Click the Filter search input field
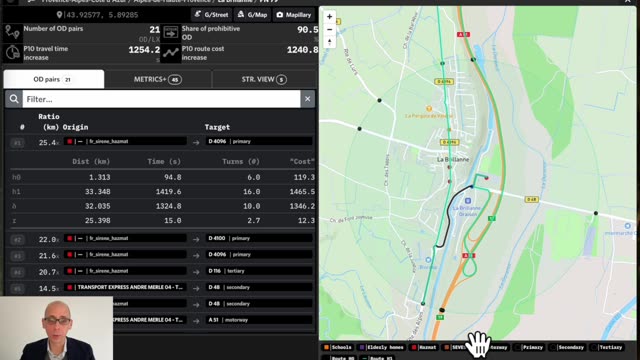Screen dimensions: 640x360 [x=161, y=99]
